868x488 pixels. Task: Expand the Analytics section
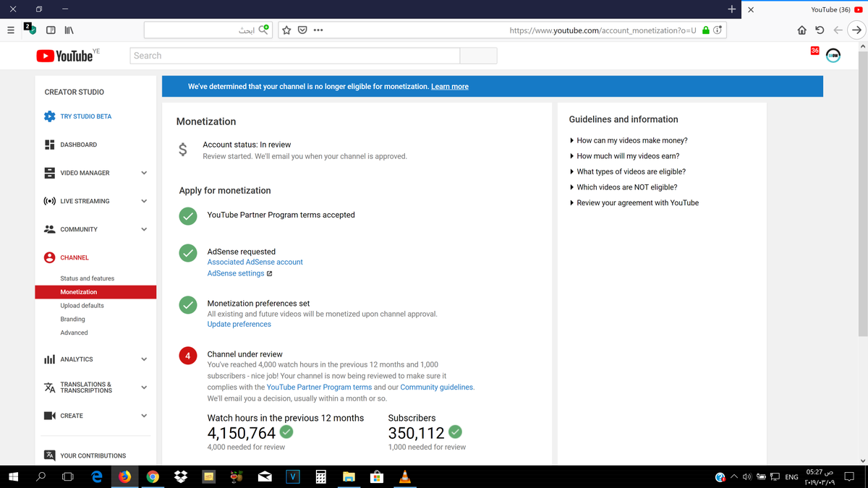click(x=144, y=359)
